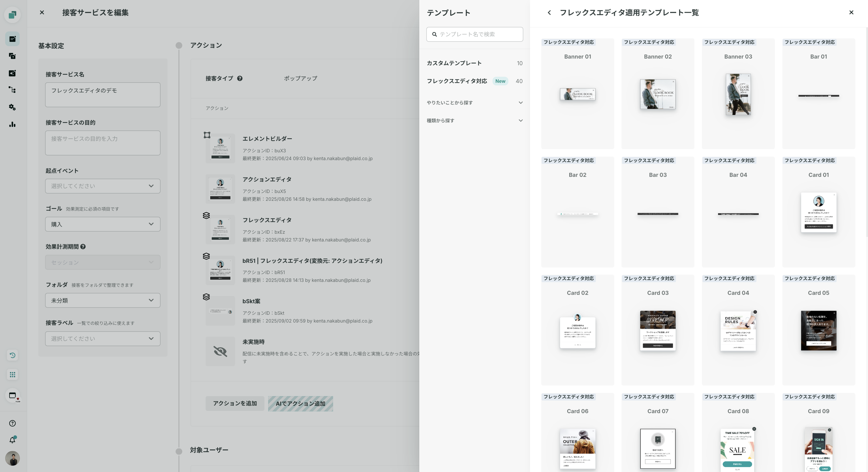Open the hierarchy tree icon in sidebar
Viewport: 868px width, 472px height.
[12, 90]
